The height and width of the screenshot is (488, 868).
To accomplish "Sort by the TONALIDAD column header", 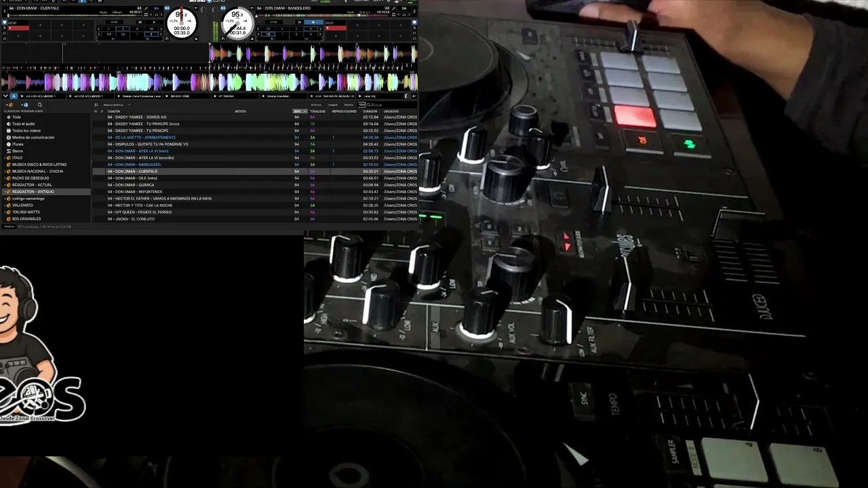I will pos(318,111).
